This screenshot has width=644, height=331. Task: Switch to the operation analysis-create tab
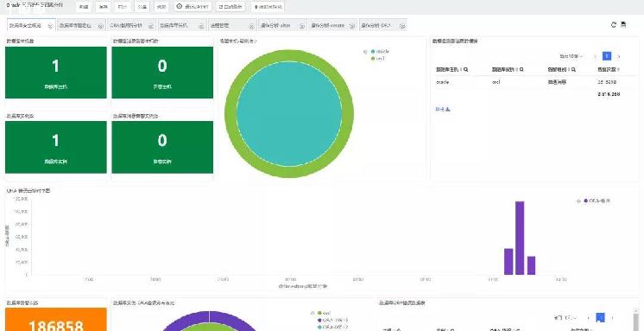(332, 25)
